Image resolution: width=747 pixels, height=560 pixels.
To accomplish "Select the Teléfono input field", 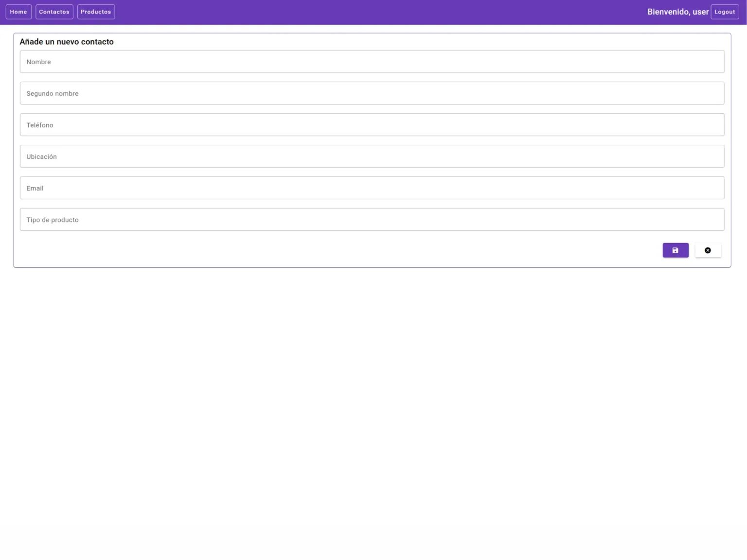I will (372, 125).
